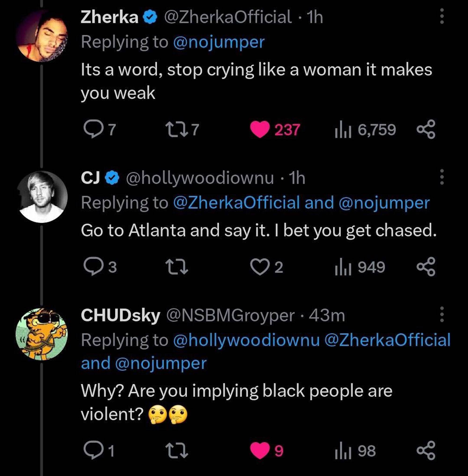Screen dimensions: 468x476
Task: Share Zherka's tweet
Action: [426, 130]
